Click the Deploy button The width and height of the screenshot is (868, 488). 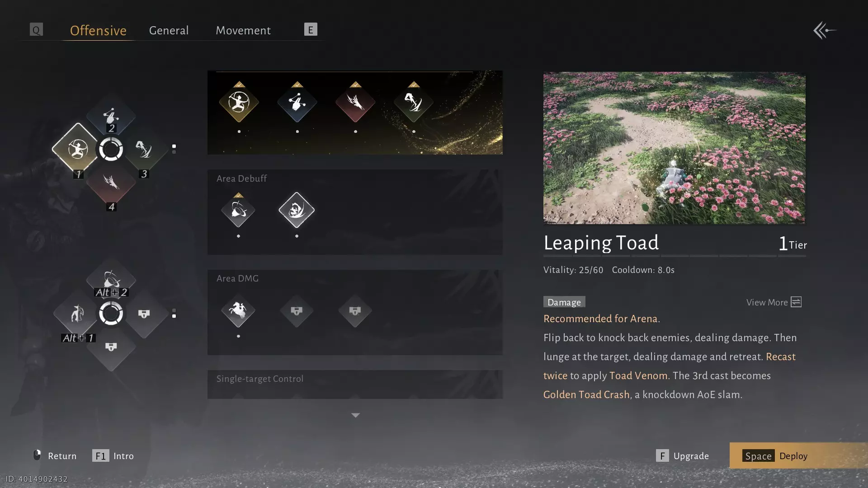[798, 455]
